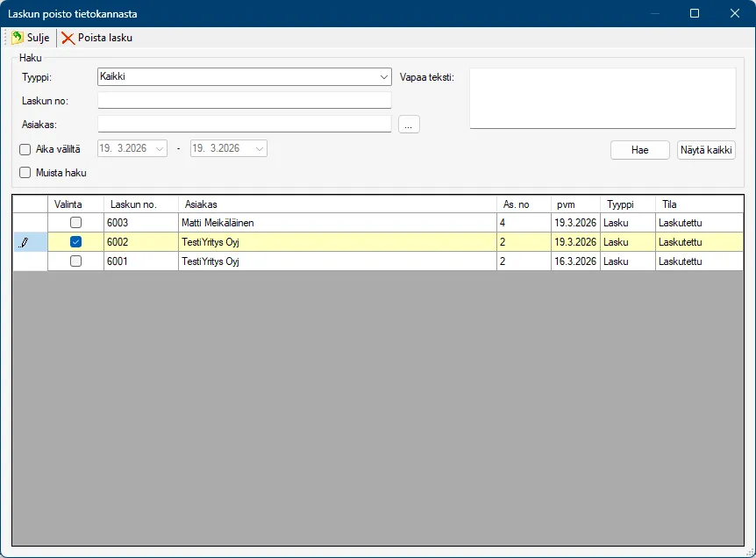Expand the Tyyppi dropdown showing Kaikki

(x=383, y=77)
